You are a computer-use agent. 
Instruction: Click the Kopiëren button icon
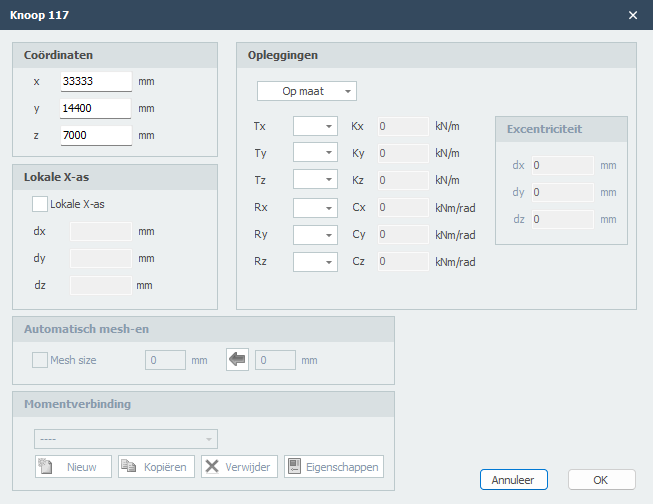click(129, 467)
